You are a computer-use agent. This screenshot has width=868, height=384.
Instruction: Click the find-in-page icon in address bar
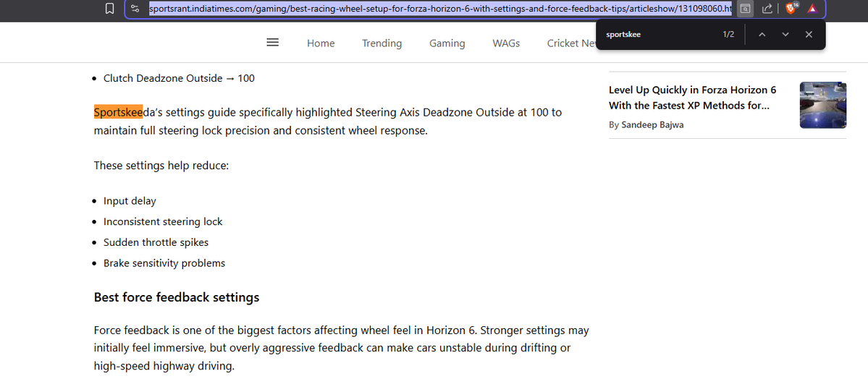coord(745,8)
